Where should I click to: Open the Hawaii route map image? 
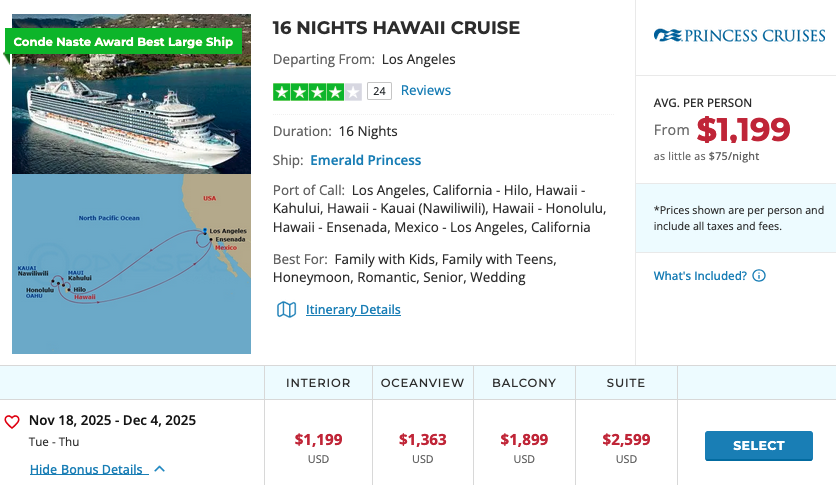131,265
